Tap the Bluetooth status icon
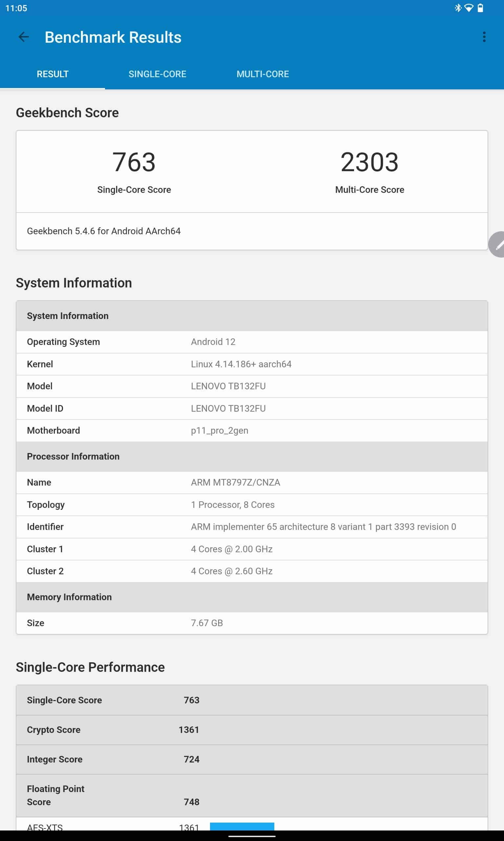Viewport: 504px width, 841px height. coord(458,8)
